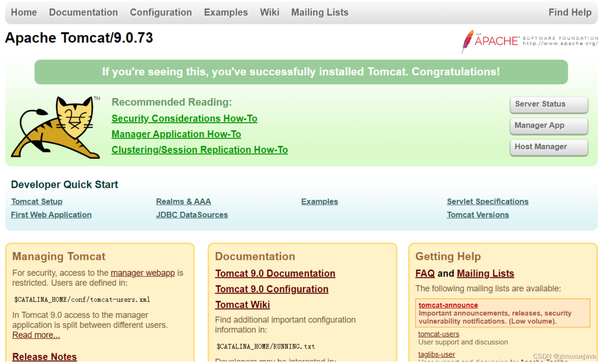The height and width of the screenshot is (364, 602).
Task: Click the Apache Tomcat/9.0.73 heading
Action: coord(79,38)
